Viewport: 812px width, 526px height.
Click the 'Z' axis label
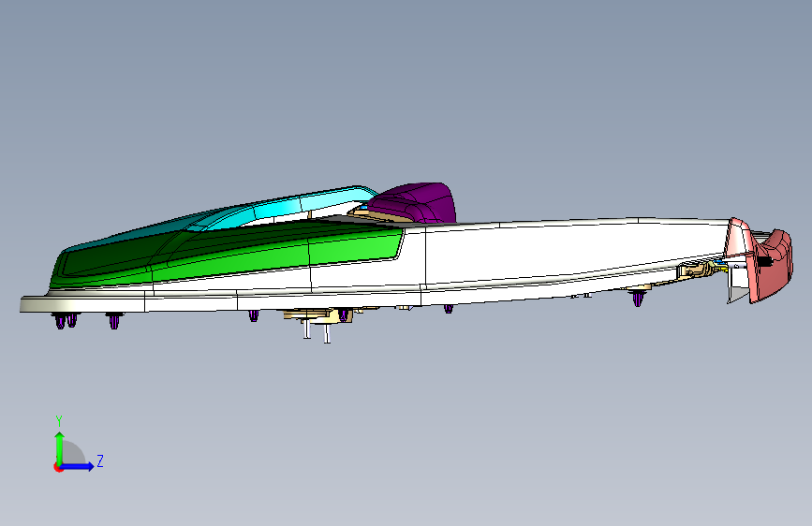pos(100,460)
